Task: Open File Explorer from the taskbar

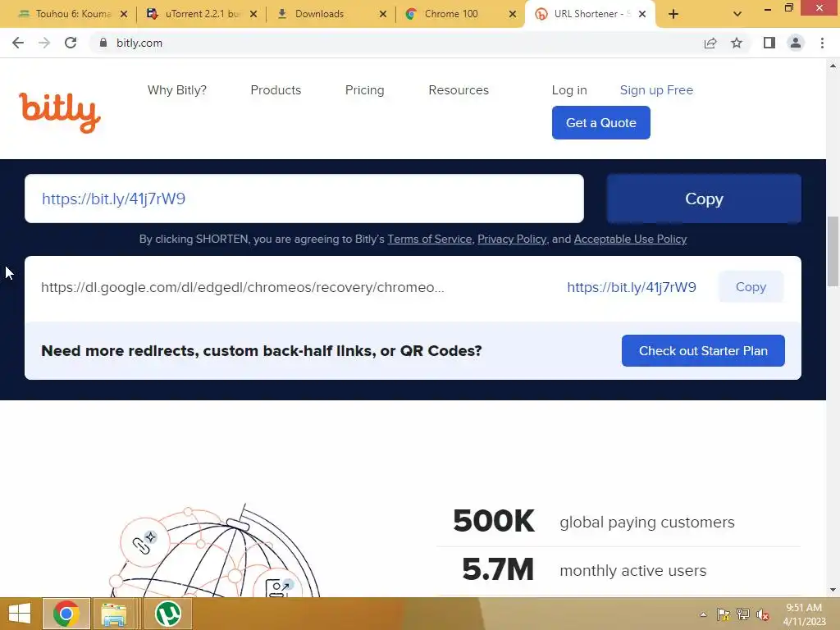Action: pos(113,614)
